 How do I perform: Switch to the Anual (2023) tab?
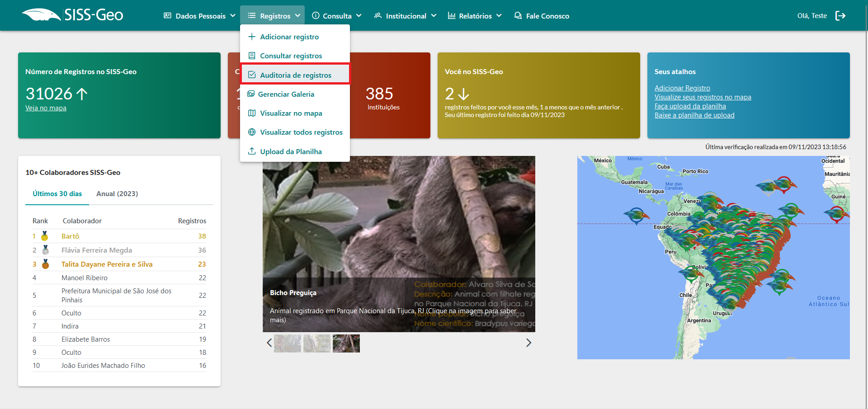pos(117,193)
